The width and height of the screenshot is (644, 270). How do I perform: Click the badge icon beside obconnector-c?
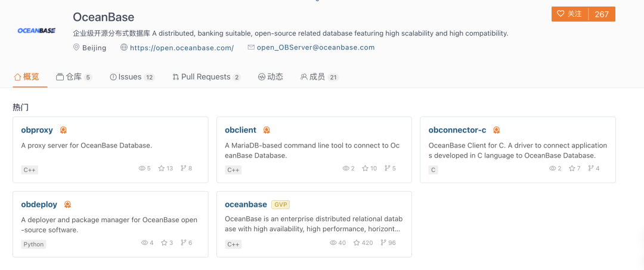click(x=496, y=130)
